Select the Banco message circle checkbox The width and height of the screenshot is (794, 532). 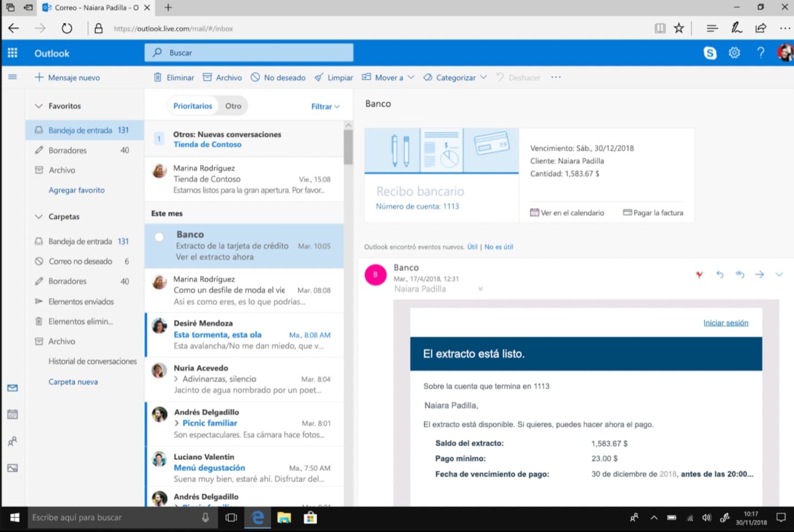coord(159,237)
